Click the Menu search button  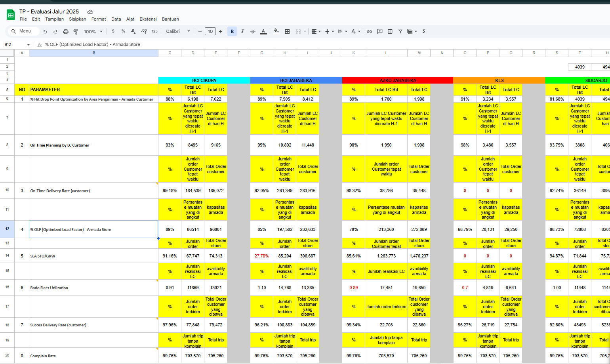coord(23,31)
